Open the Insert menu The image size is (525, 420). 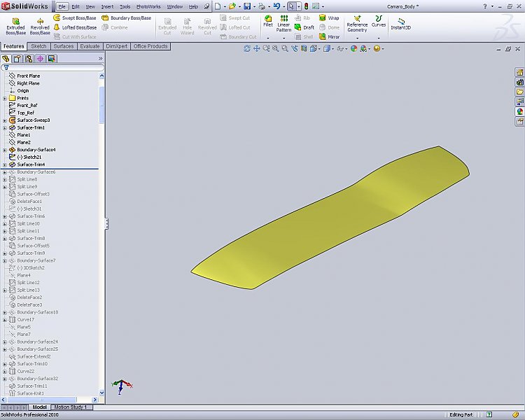[107, 6]
